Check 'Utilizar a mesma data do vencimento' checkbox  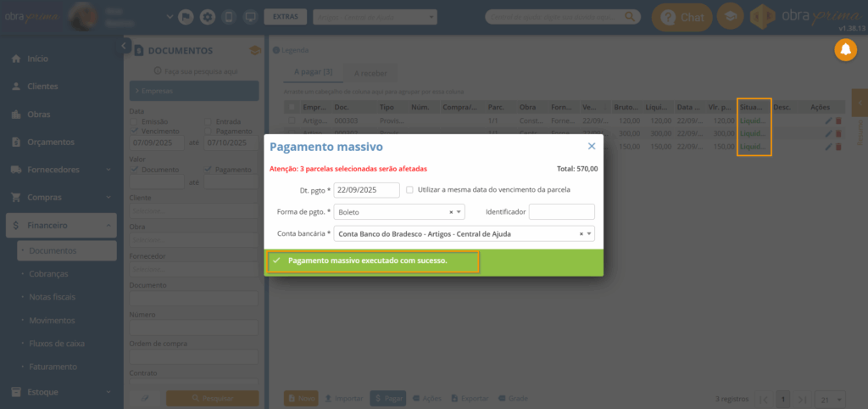click(x=410, y=189)
